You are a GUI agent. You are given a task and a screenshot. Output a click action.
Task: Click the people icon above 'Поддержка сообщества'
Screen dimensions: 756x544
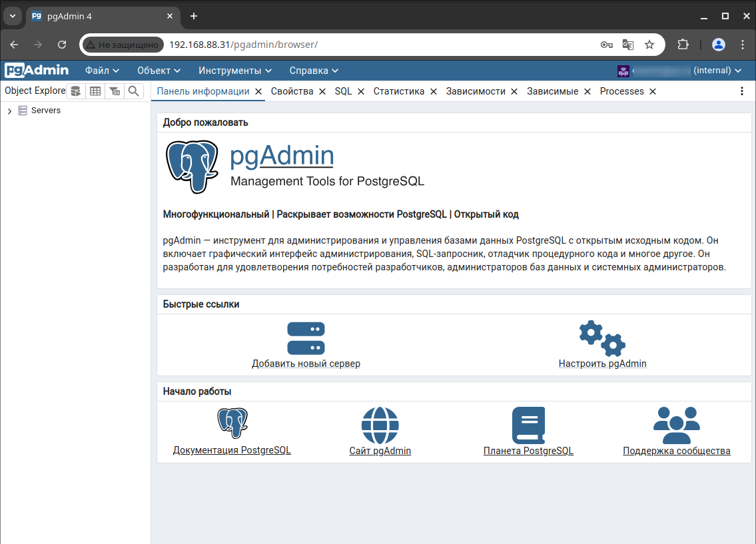[677, 425]
